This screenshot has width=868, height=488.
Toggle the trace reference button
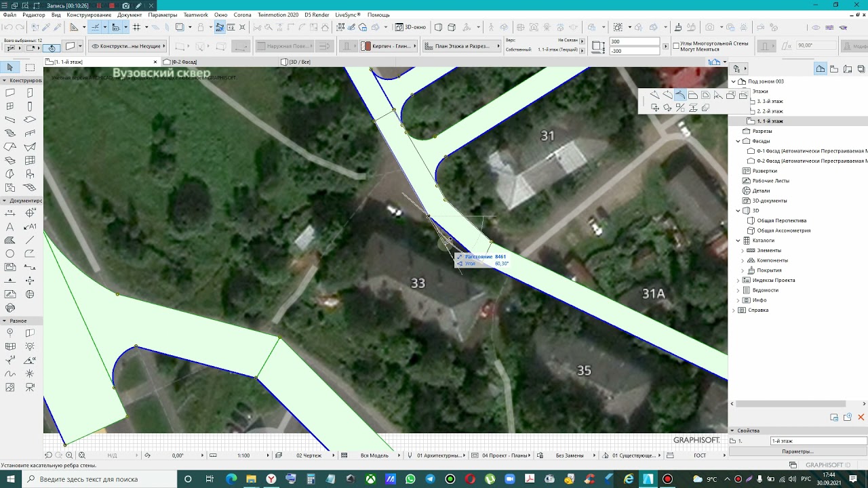180,27
